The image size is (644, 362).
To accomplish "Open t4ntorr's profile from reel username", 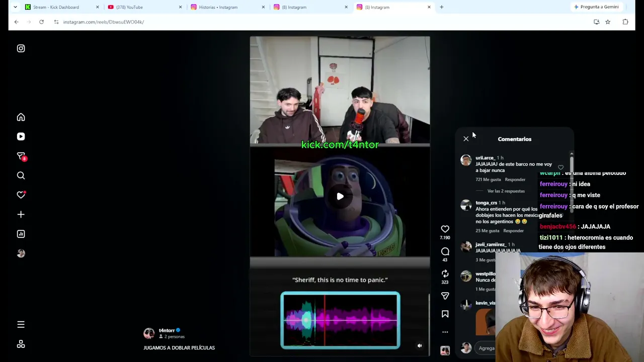I will 167,330.
